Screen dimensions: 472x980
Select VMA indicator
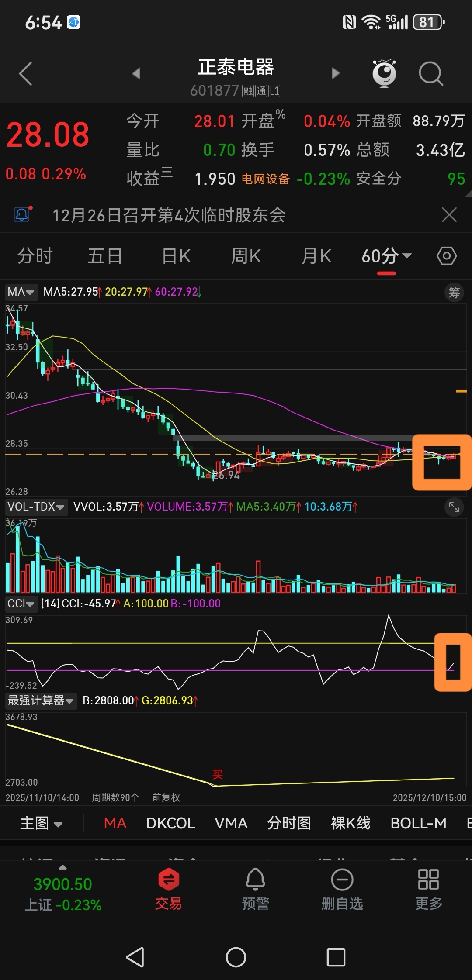point(231,823)
